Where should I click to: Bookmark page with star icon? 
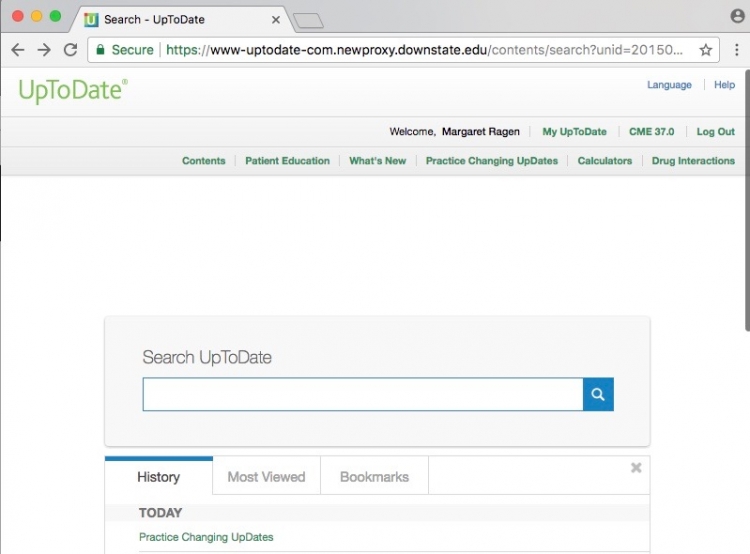coord(705,50)
